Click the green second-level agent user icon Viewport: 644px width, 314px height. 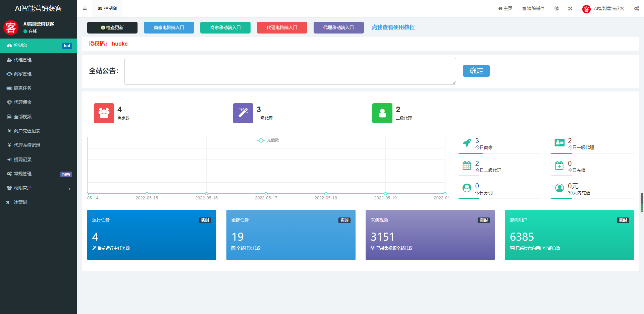click(382, 113)
